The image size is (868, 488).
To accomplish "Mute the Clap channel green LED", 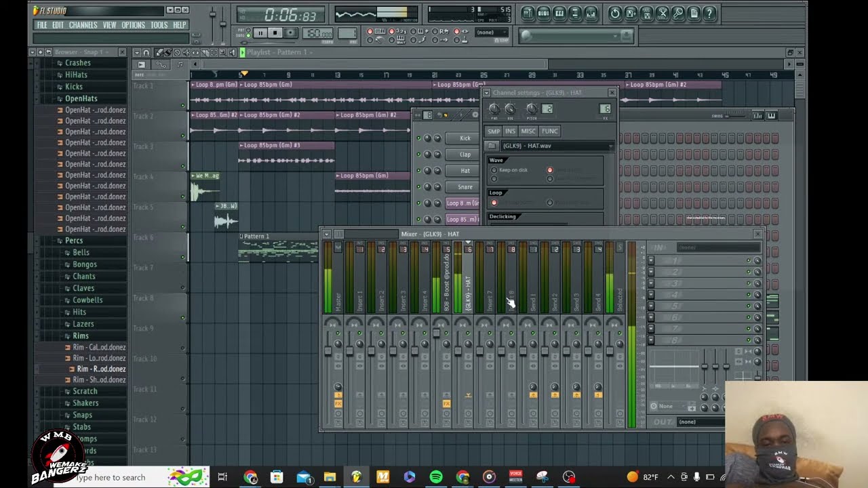I will (418, 155).
